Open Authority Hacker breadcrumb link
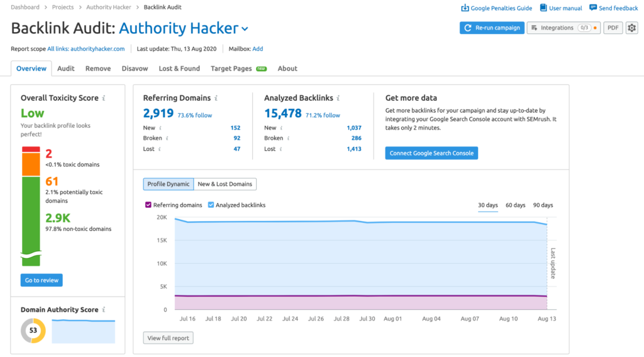Screen dimensions: 644x357 (x=108, y=7)
